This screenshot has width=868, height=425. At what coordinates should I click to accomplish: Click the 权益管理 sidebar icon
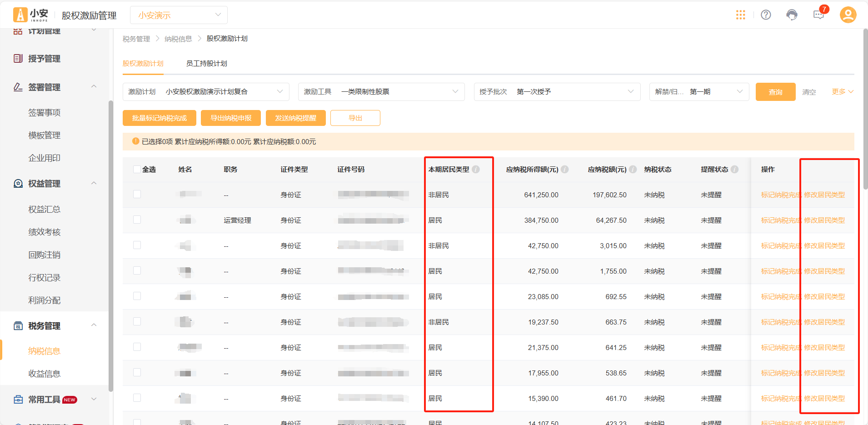(18, 184)
